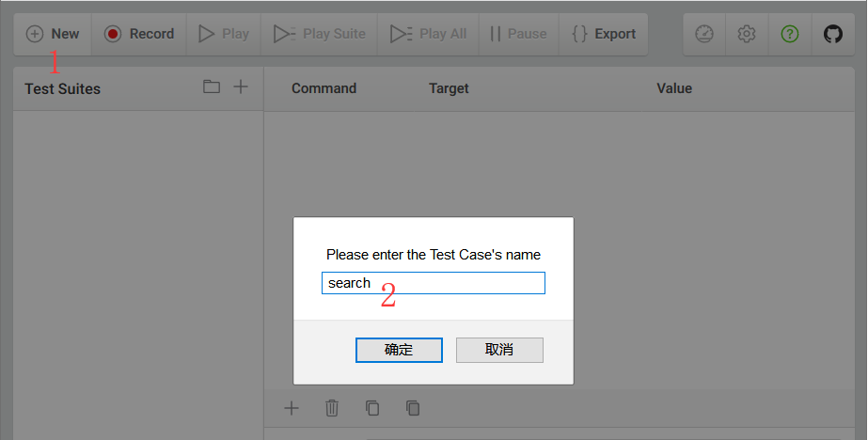The width and height of the screenshot is (868, 440).
Task: Click the New test case button
Action: click(x=53, y=34)
